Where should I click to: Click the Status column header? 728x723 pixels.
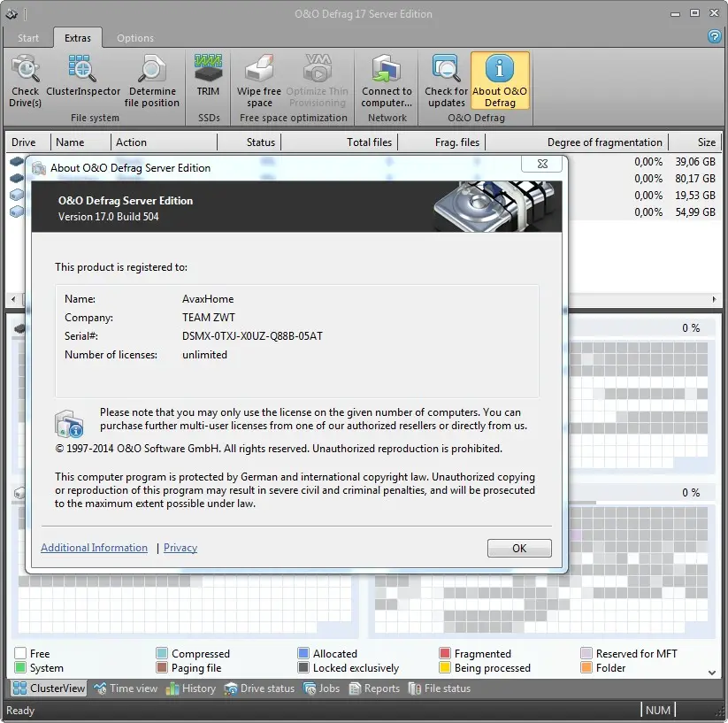coord(249,142)
